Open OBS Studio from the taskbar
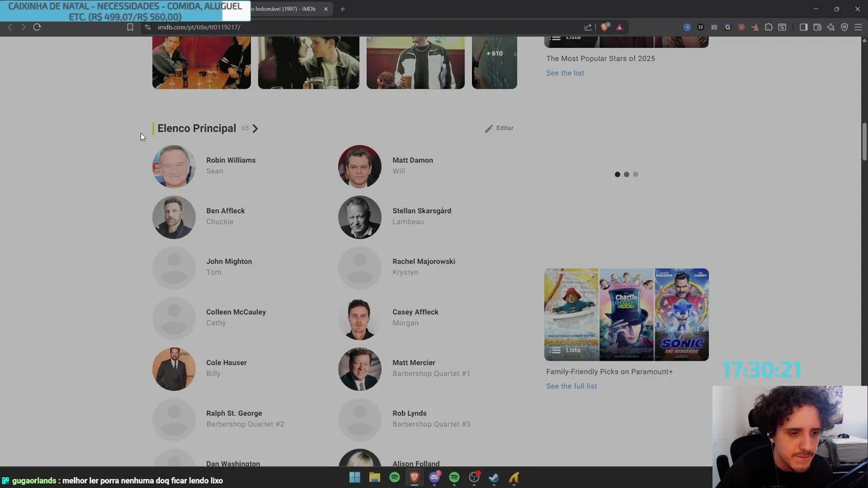 474,478
